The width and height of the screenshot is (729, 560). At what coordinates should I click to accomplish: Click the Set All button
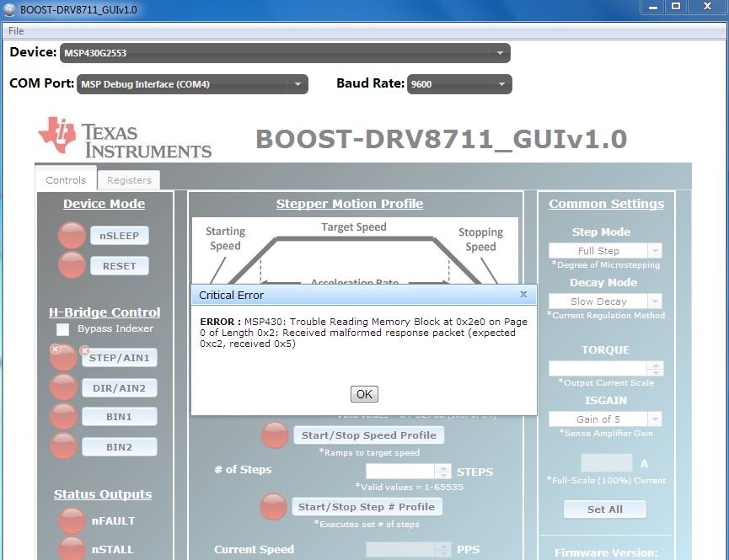pos(605,509)
